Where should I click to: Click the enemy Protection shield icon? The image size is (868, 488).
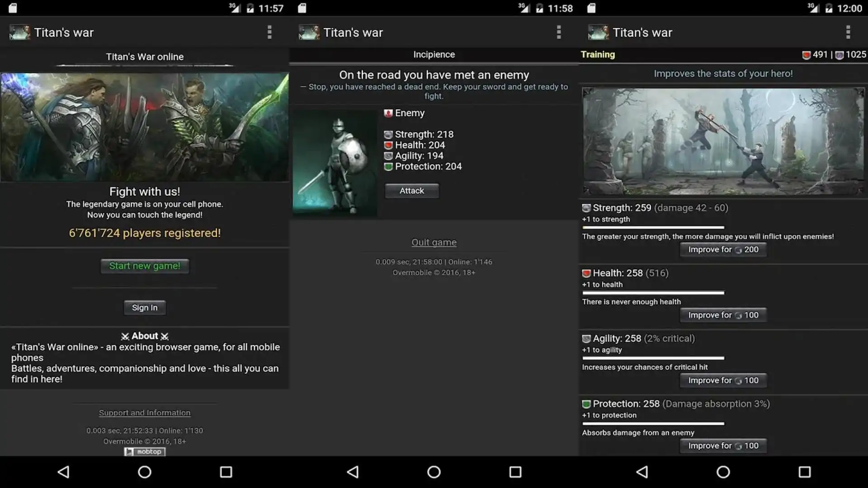point(388,167)
